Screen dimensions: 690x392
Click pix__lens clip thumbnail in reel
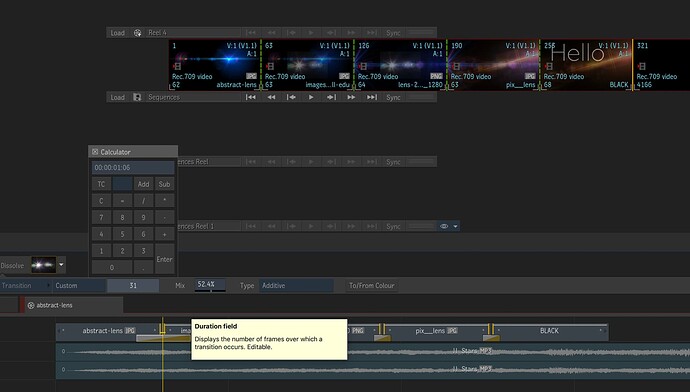tap(493, 65)
